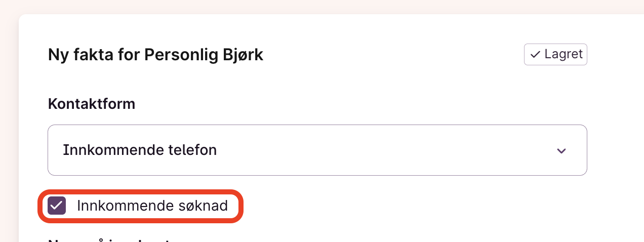Image resolution: width=644 pixels, height=242 pixels.
Task: Expand the Innkommende telefon selector
Action: click(x=317, y=150)
